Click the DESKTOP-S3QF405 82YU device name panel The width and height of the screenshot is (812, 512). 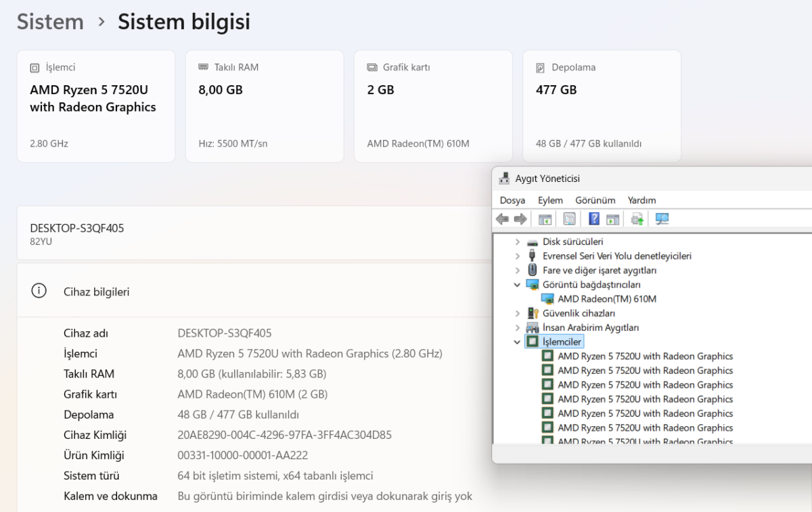click(254, 233)
